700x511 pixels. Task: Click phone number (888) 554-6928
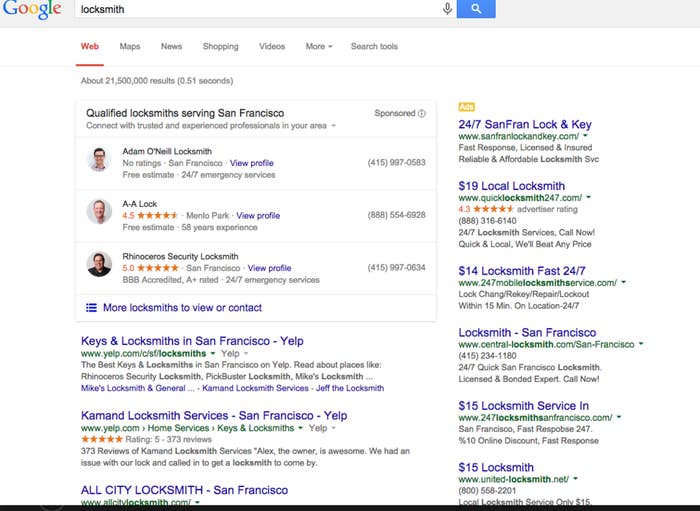click(396, 215)
